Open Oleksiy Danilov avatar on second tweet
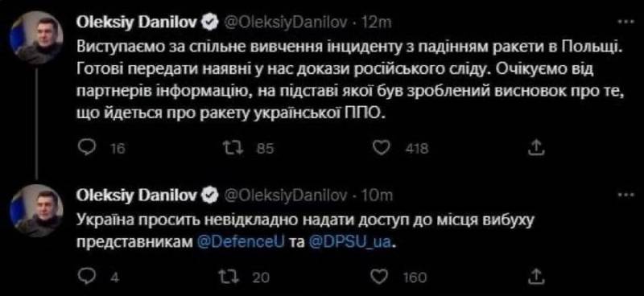644x296 pixels. tap(35, 211)
